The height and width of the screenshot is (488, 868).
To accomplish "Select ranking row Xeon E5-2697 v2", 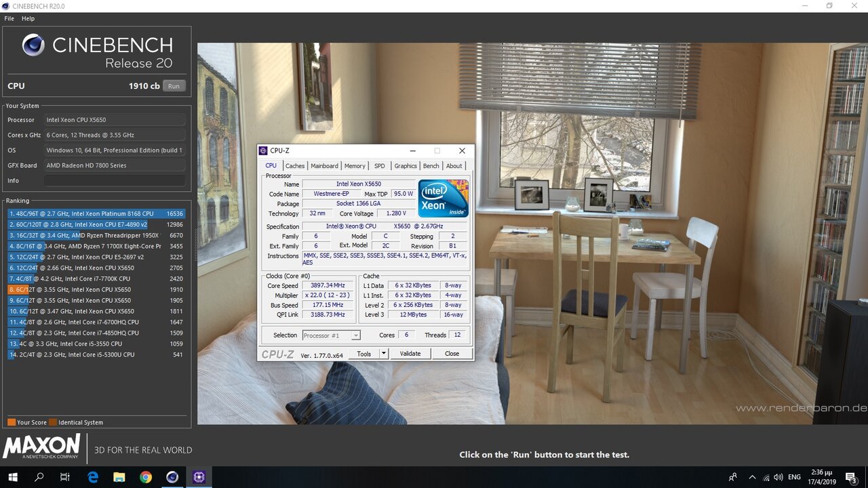I will [x=96, y=257].
